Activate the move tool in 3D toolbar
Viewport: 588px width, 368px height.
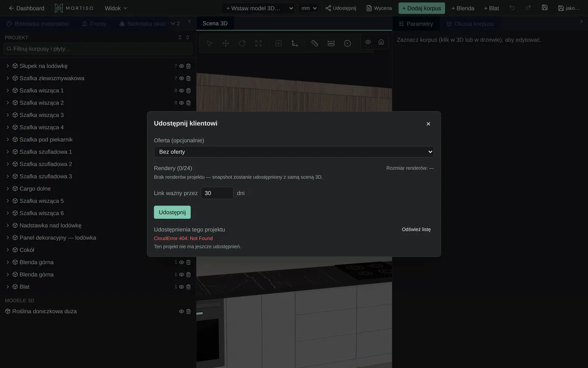pyautogui.click(x=226, y=43)
